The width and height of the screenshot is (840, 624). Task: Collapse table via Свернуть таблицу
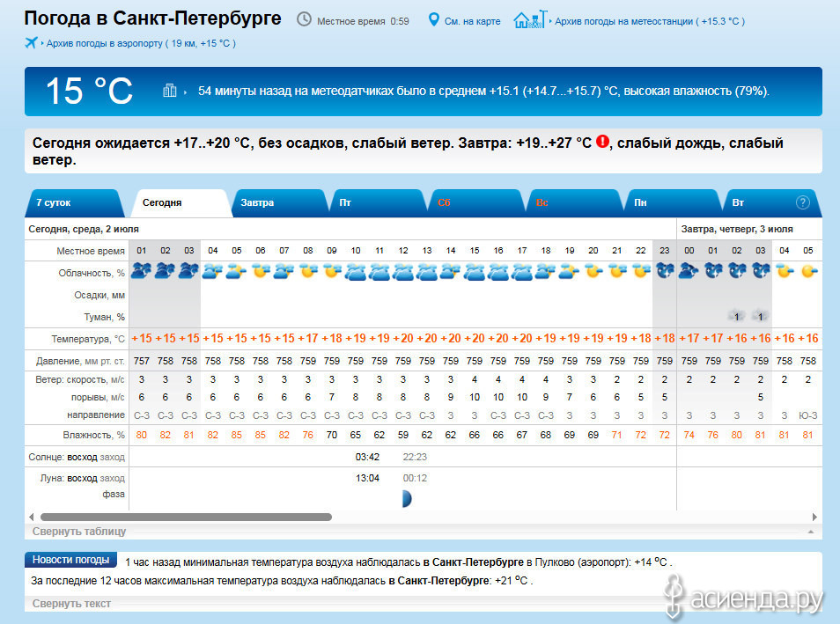79,532
